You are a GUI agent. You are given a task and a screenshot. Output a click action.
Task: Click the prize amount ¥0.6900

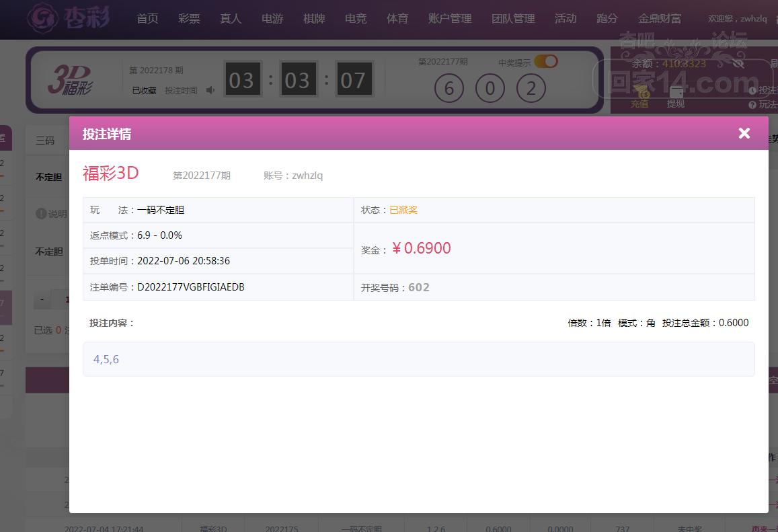pos(421,248)
